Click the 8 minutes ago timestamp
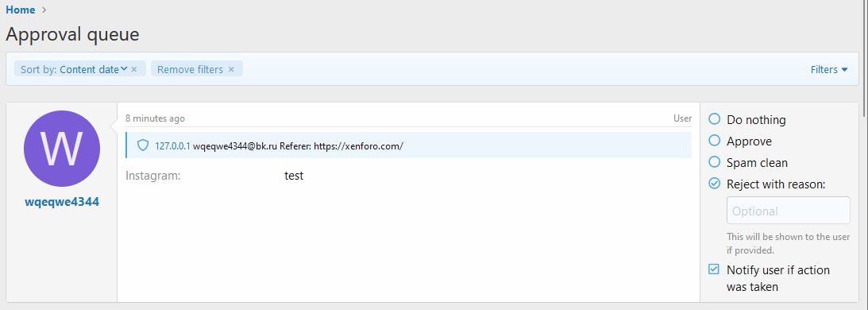868x310 pixels. click(155, 118)
